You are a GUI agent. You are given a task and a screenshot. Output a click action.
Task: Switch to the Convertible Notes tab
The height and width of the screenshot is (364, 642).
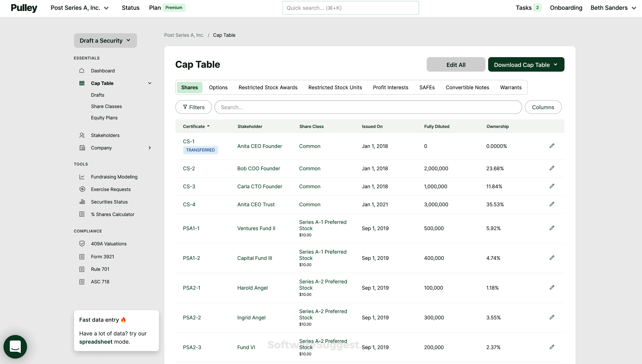pos(467,87)
